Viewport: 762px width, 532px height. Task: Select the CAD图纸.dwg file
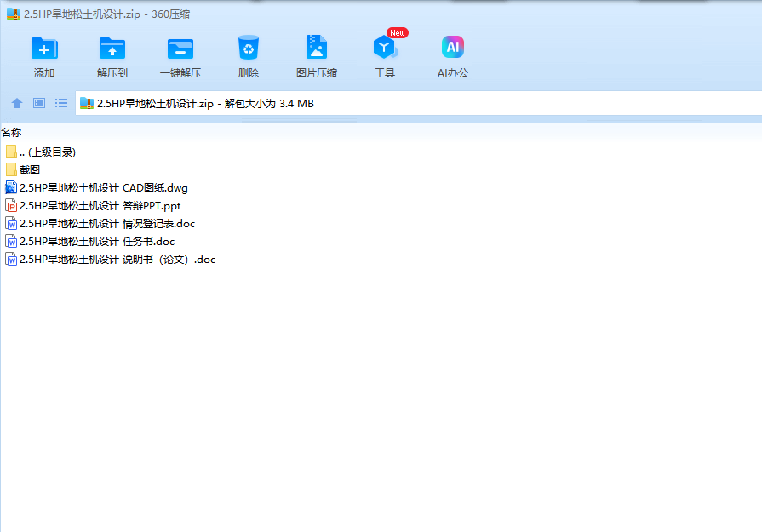coord(97,187)
